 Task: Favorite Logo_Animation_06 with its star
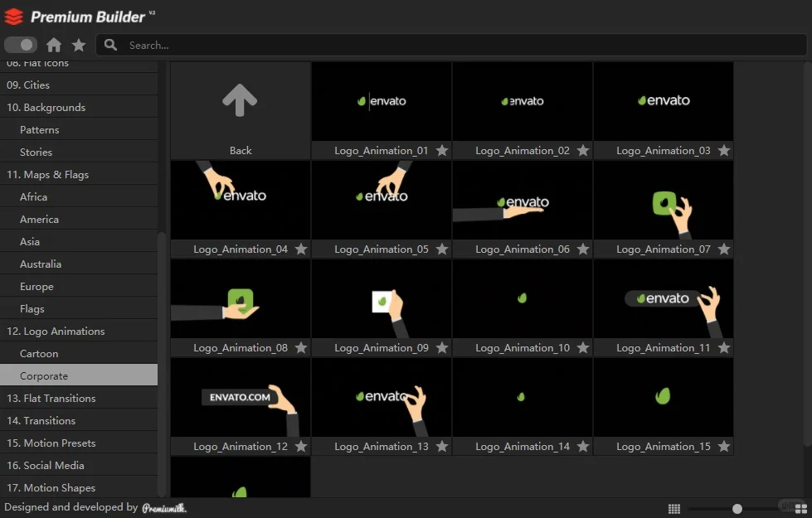583,249
